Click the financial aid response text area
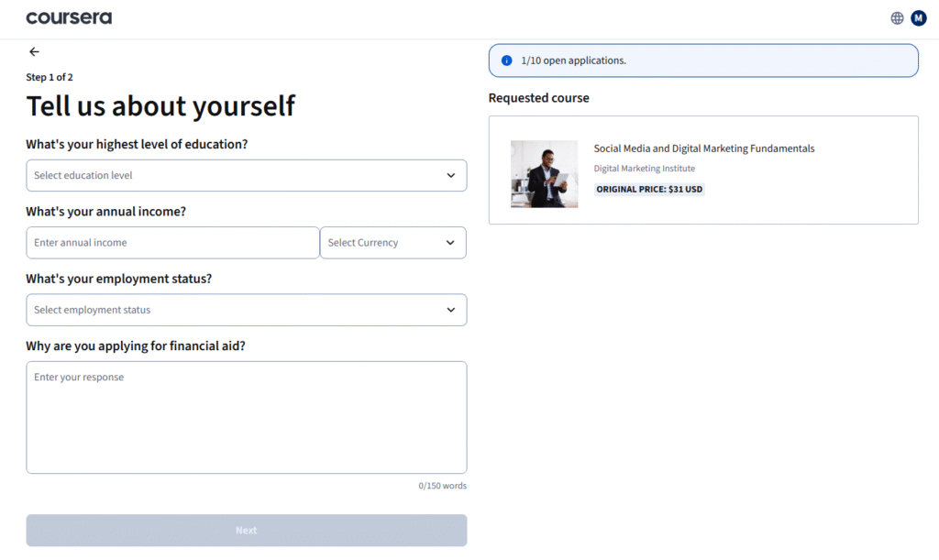The image size is (939, 560). [x=246, y=417]
